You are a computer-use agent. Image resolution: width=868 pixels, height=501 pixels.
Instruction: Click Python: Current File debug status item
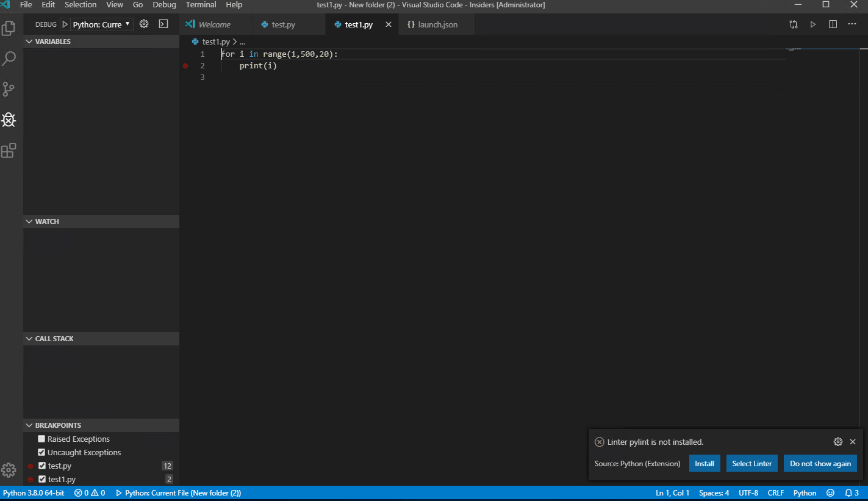(x=178, y=493)
